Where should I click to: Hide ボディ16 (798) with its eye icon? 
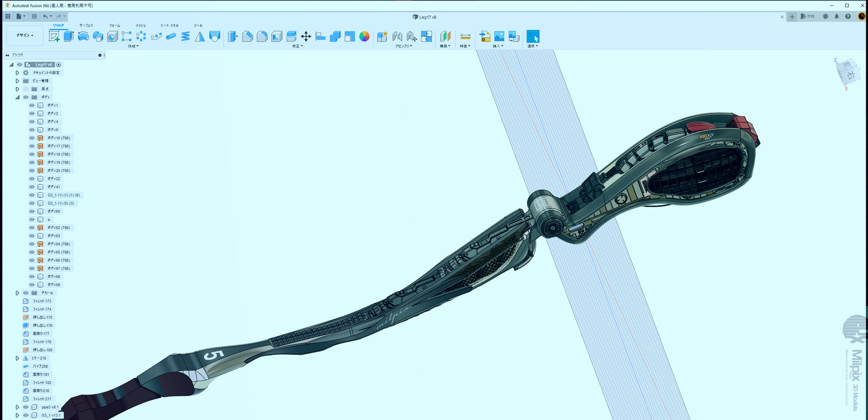(31, 138)
